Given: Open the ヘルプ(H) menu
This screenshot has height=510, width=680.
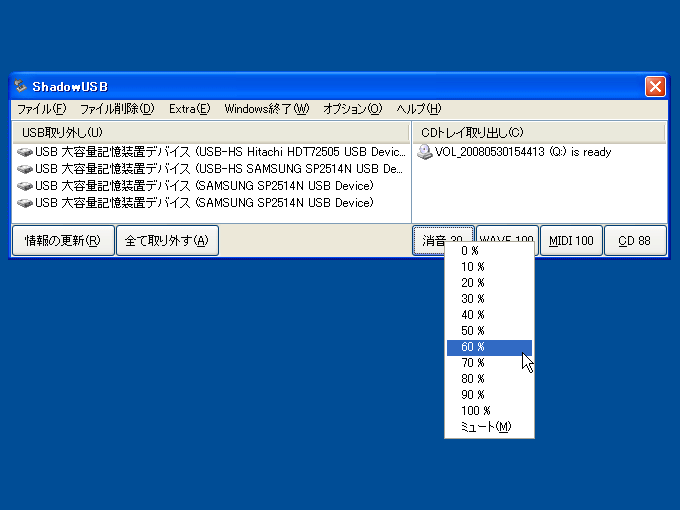Looking at the screenshot, I should tap(418, 109).
